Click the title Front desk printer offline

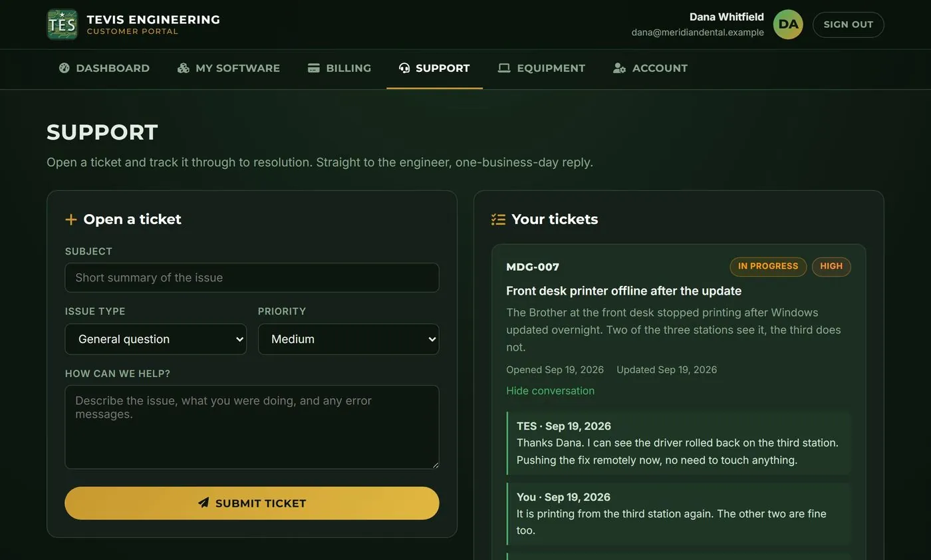(x=624, y=291)
